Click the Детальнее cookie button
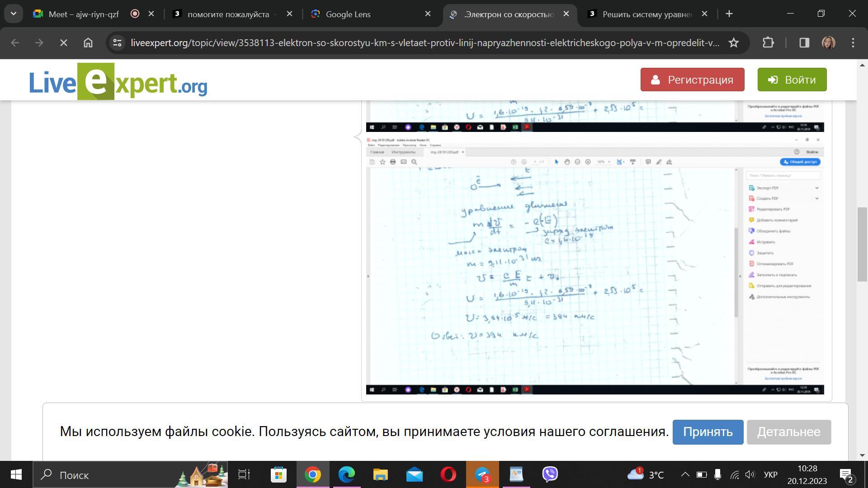868x488 pixels. point(788,432)
